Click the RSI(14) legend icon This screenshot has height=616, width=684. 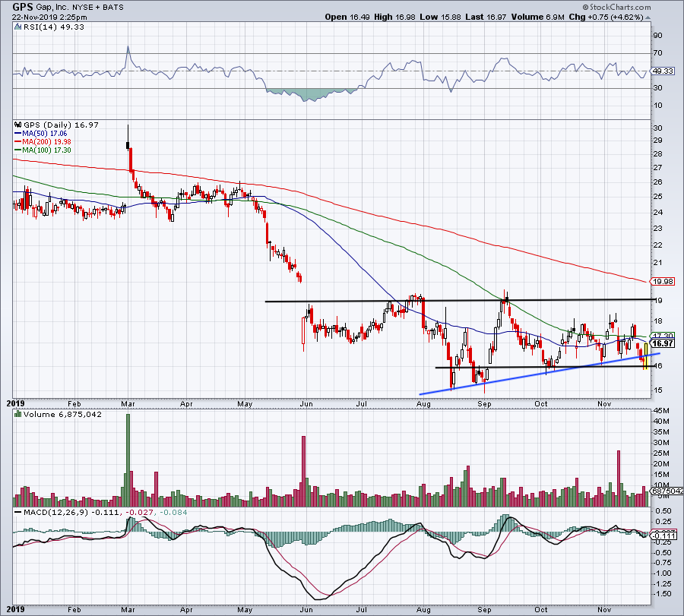click(17, 27)
